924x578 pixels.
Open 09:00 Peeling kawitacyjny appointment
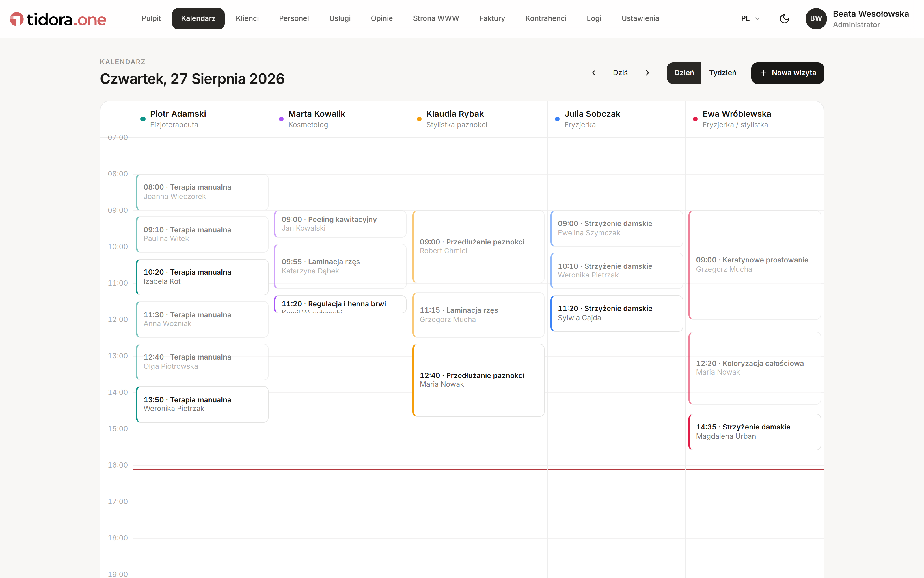click(340, 224)
